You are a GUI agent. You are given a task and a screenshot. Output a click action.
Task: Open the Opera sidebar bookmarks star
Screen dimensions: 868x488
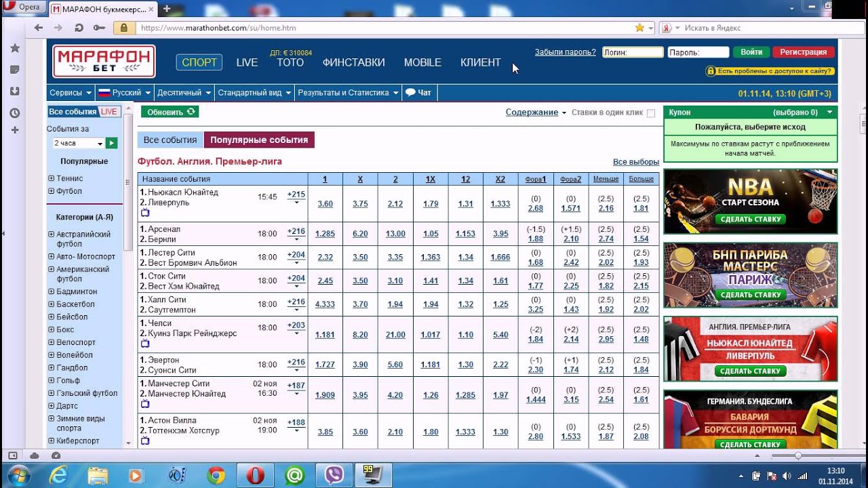(14, 48)
